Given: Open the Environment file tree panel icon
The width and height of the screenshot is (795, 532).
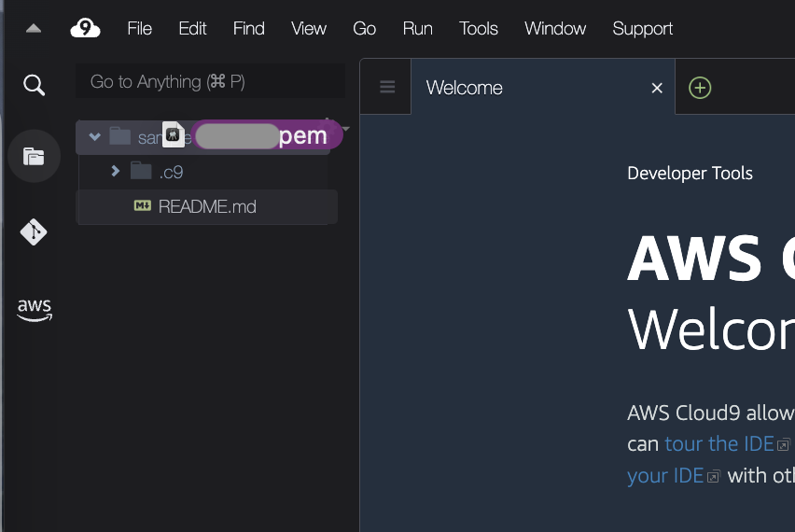Looking at the screenshot, I should [34, 156].
